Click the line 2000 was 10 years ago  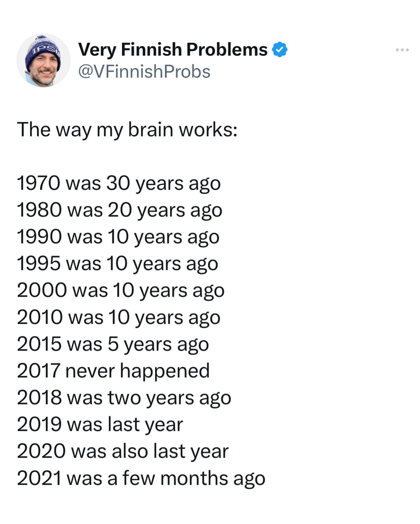point(120,290)
